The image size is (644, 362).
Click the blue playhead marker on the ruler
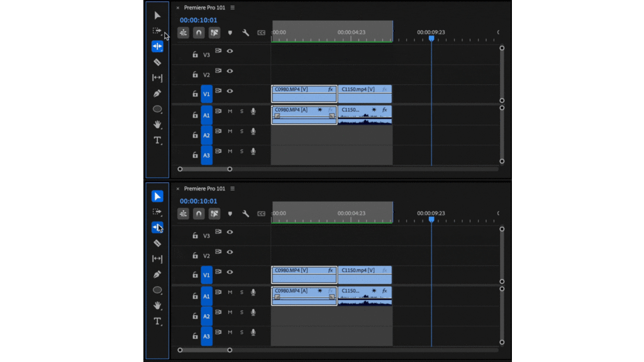pos(431,38)
